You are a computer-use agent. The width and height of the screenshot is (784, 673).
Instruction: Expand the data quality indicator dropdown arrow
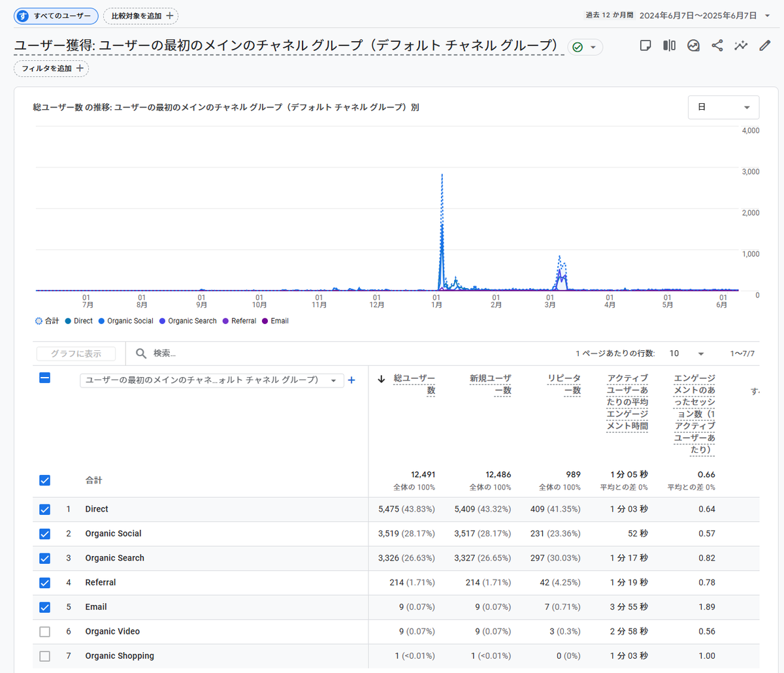[x=593, y=47]
